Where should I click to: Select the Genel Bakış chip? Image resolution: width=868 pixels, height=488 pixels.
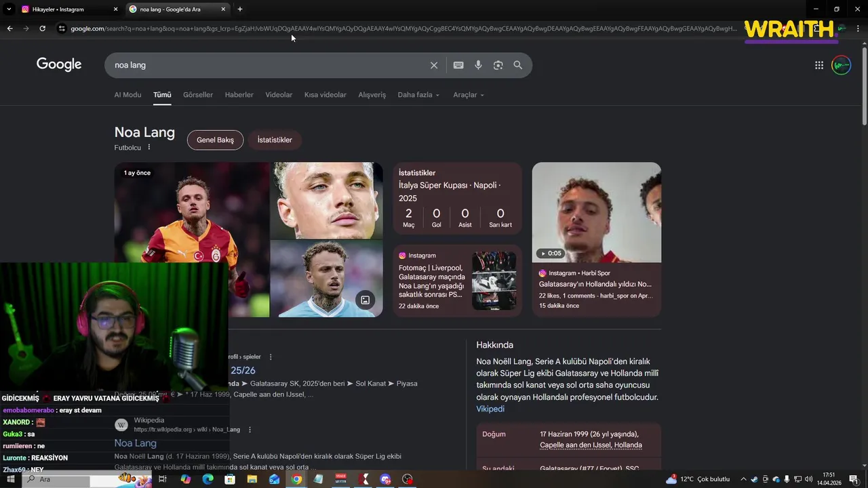[x=215, y=140]
